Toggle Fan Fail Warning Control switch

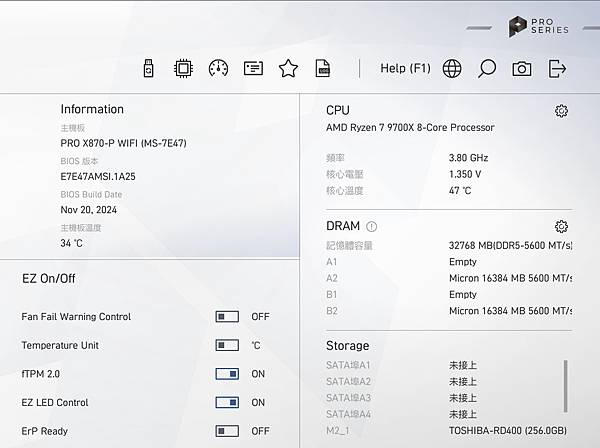coord(227,317)
